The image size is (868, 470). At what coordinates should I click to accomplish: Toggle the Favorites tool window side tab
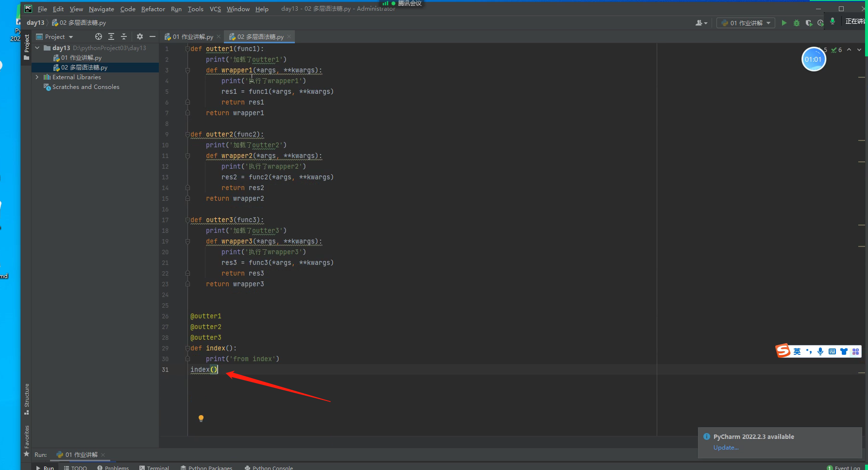[x=27, y=441]
